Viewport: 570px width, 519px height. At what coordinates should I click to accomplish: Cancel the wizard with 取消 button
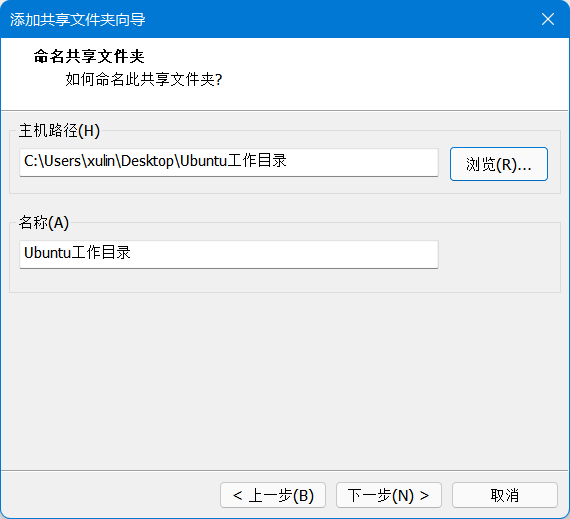505,495
